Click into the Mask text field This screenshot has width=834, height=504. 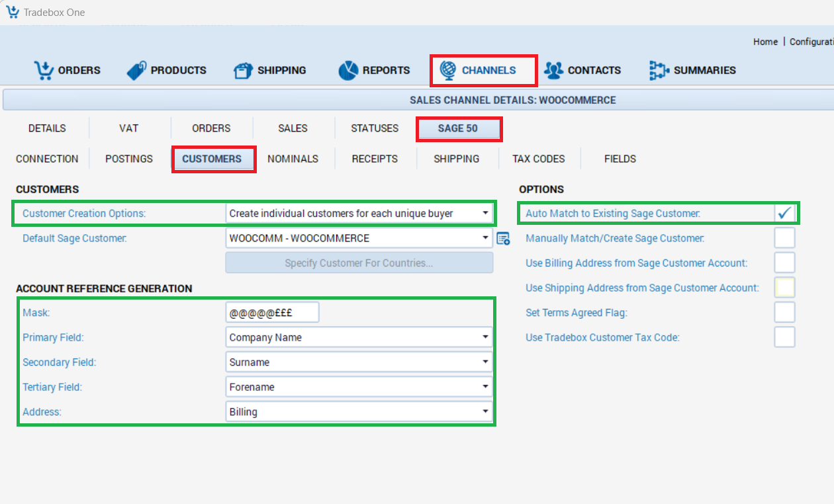pos(272,313)
